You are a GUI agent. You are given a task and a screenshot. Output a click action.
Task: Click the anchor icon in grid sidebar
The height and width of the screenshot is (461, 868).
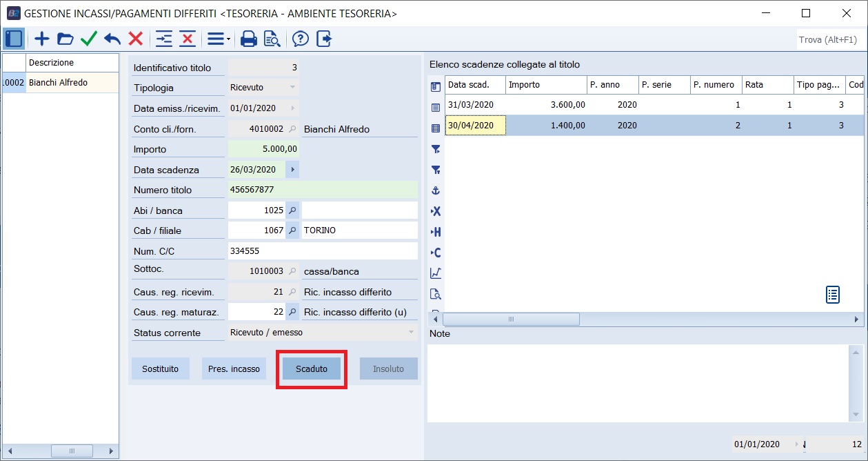436,190
